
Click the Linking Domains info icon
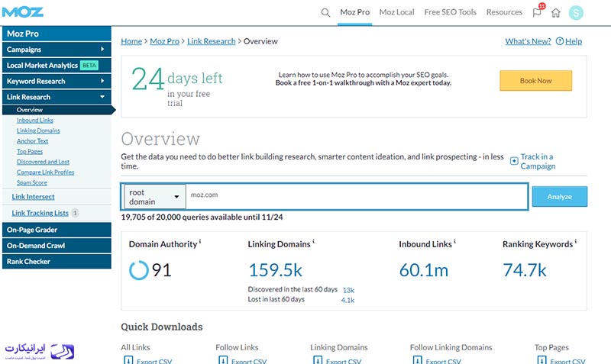coord(313,241)
